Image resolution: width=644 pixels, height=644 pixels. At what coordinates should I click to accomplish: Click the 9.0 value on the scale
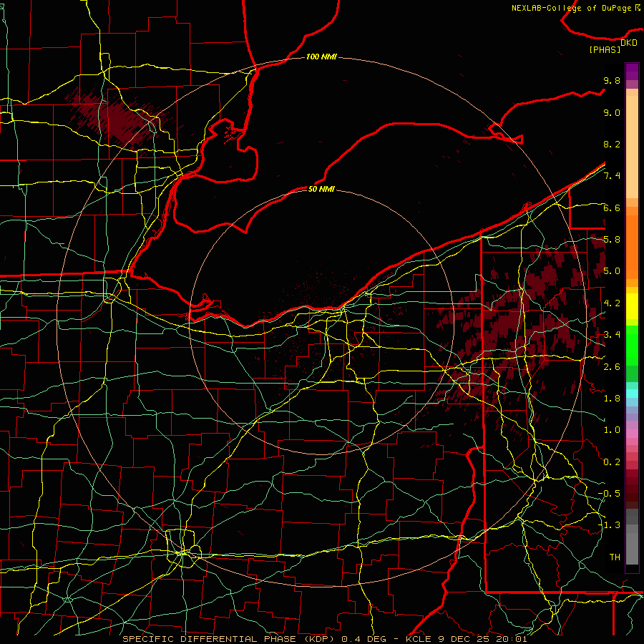tap(612, 112)
